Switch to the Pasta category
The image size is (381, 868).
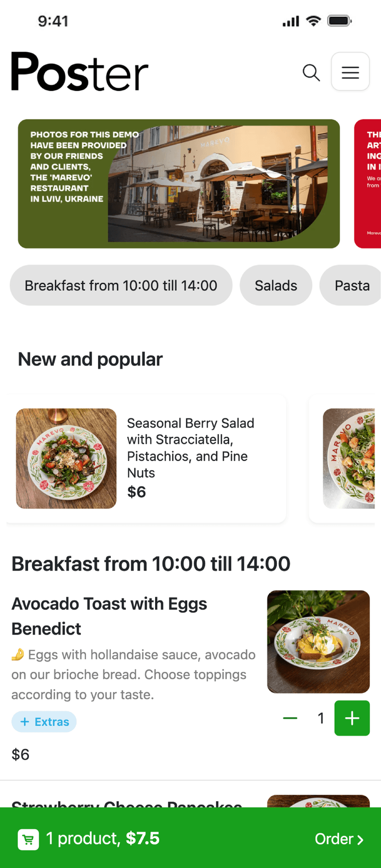352,285
